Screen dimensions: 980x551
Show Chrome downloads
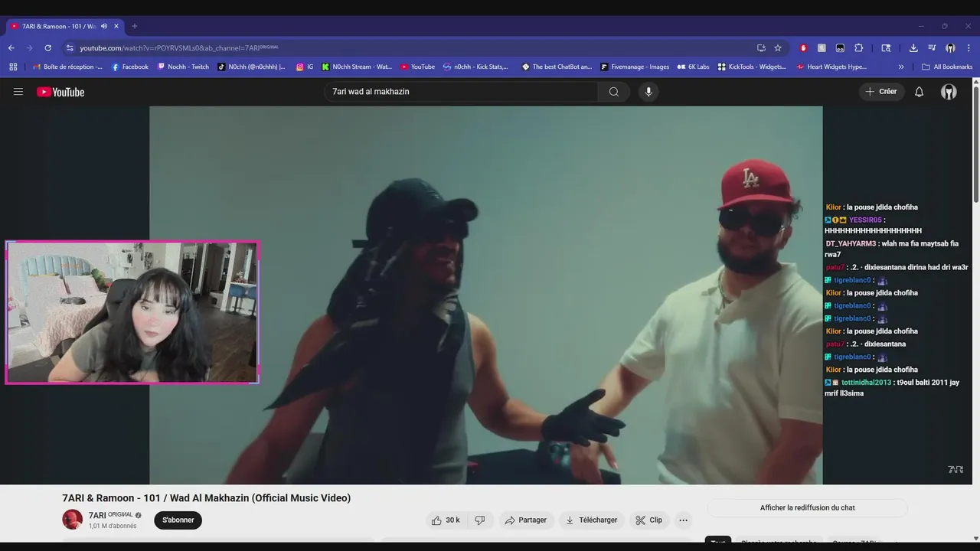click(x=913, y=47)
